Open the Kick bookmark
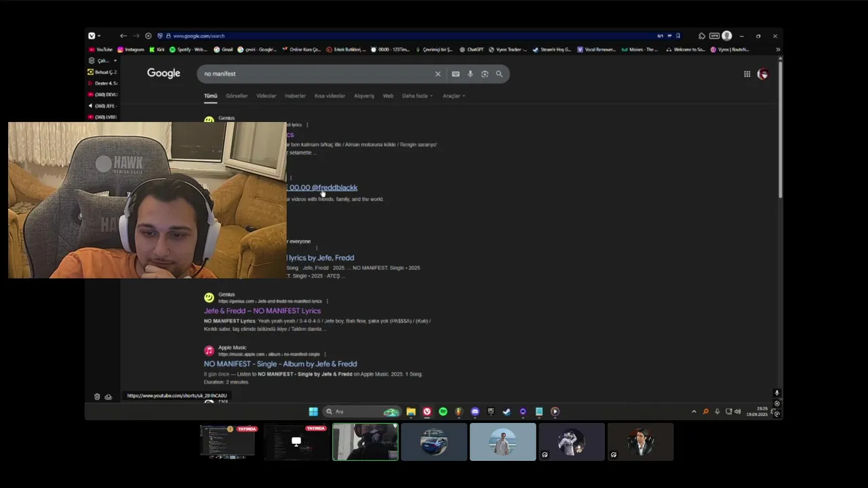868x488 pixels. (157, 49)
